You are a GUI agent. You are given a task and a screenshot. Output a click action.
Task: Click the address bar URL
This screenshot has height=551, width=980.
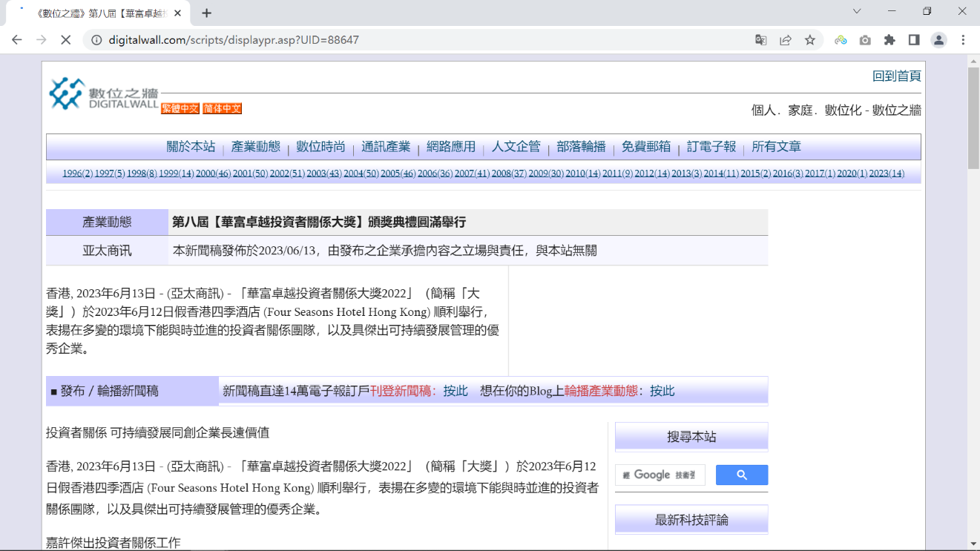click(x=234, y=40)
